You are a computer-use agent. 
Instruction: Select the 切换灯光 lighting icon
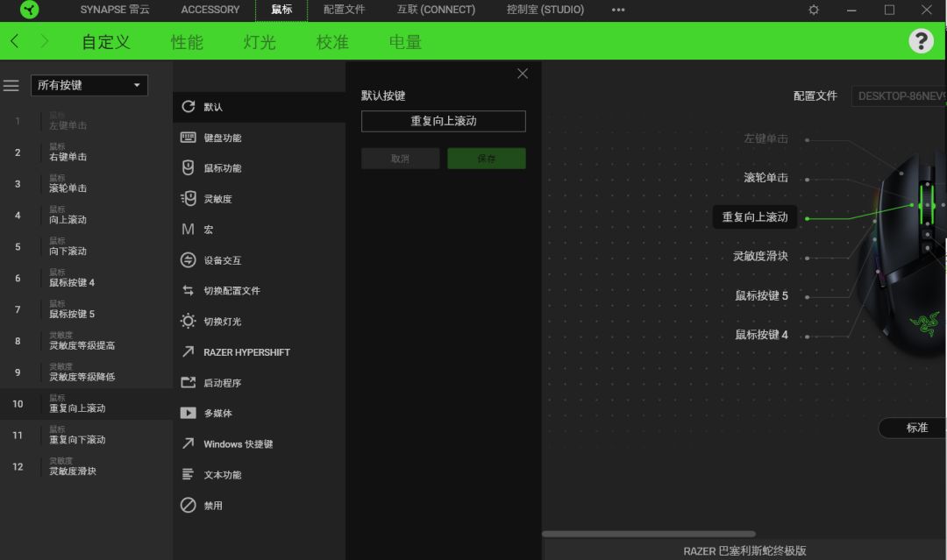(x=188, y=321)
